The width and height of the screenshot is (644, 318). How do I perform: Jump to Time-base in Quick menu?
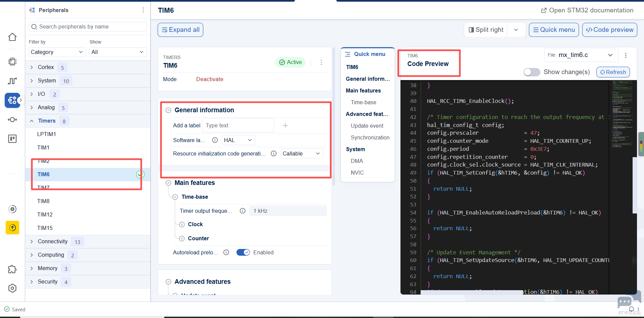tap(364, 102)
